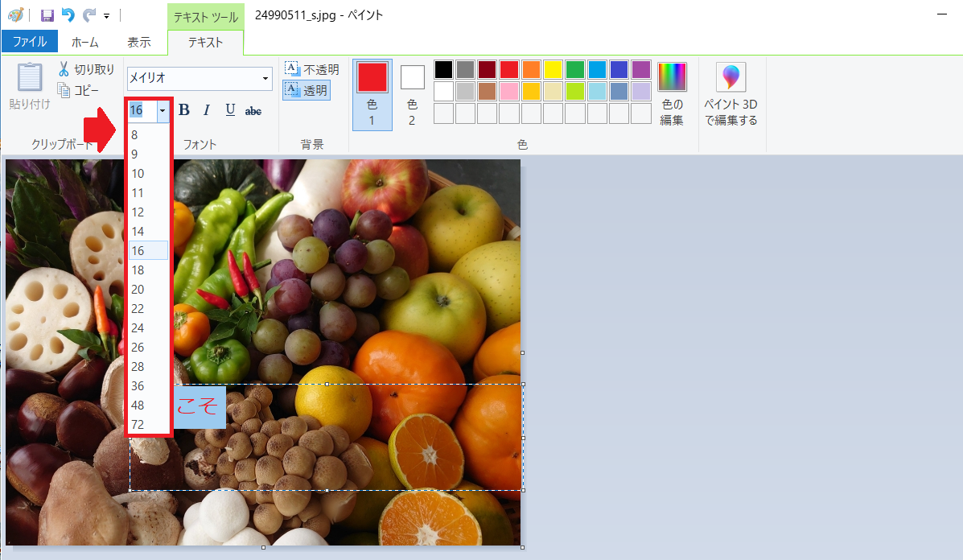Click the Cut (切り取り) scissors icon
This screenshot has height=560, width=963.
point(64,70)
